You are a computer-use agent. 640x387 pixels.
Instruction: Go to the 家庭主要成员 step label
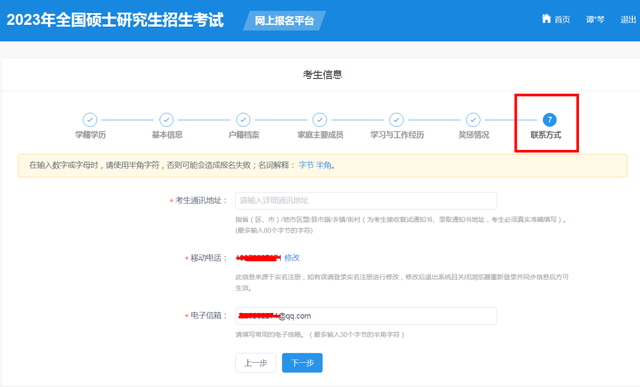coord(320,135)
